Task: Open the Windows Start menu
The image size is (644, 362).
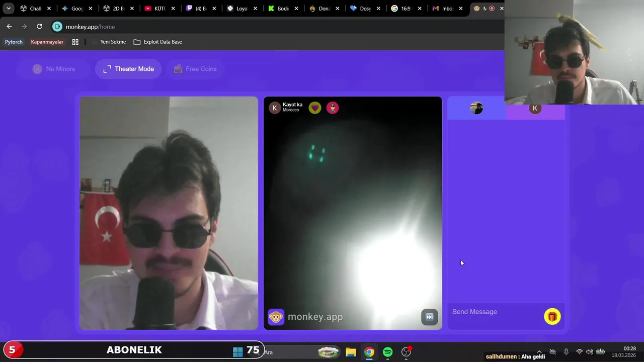Action: click(238, 351)
